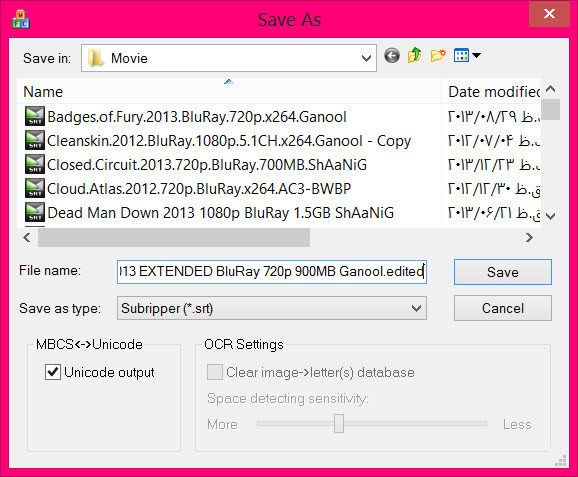Click the Save button
The height and width of the screenshot is (477, 578).
click(503, 272)
